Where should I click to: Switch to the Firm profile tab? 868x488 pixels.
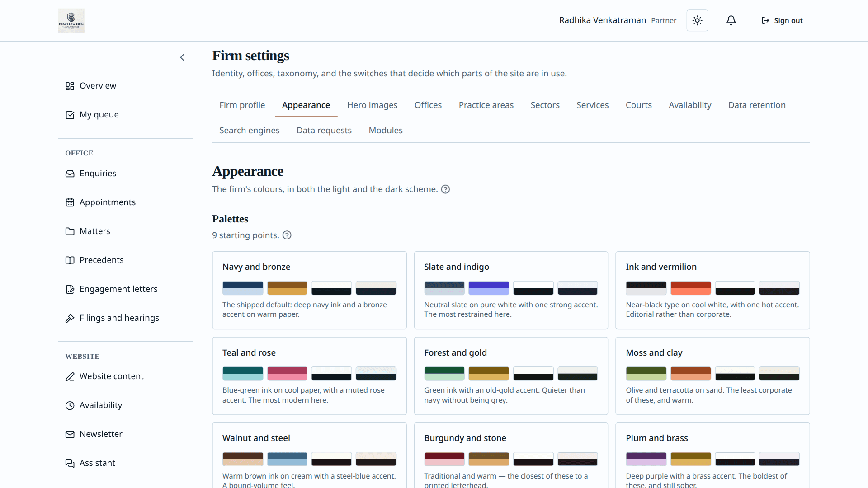(x=242, y=105)
